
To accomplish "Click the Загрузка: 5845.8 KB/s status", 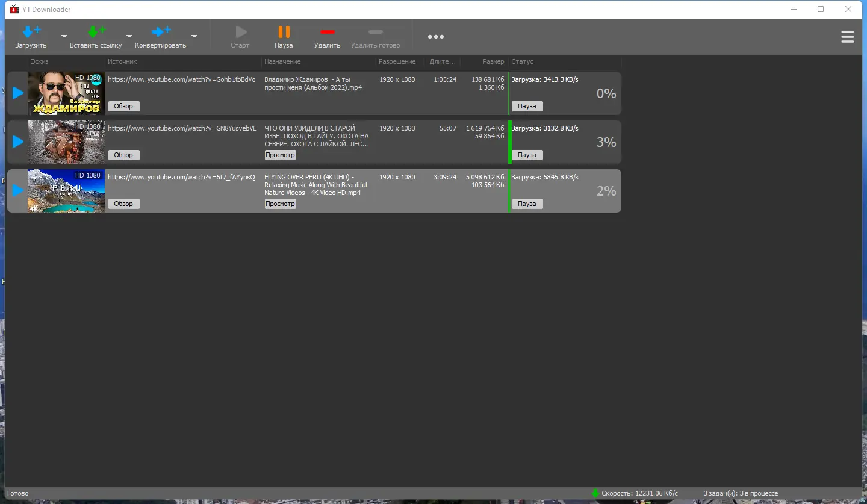I will coord(545,177).
